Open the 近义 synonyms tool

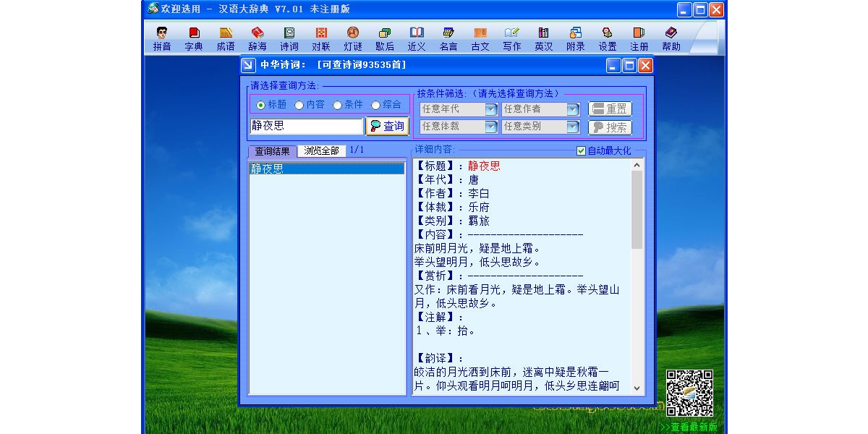point(417,39)
